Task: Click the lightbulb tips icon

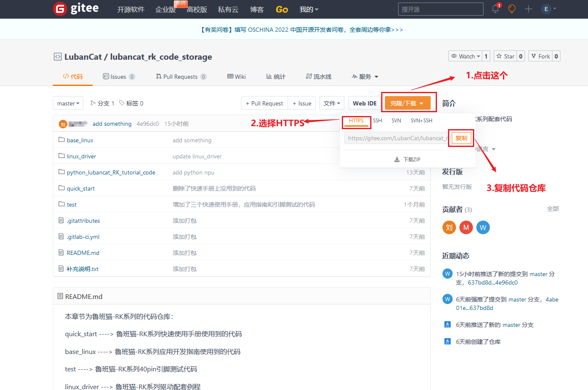Action: click(512, 9)
